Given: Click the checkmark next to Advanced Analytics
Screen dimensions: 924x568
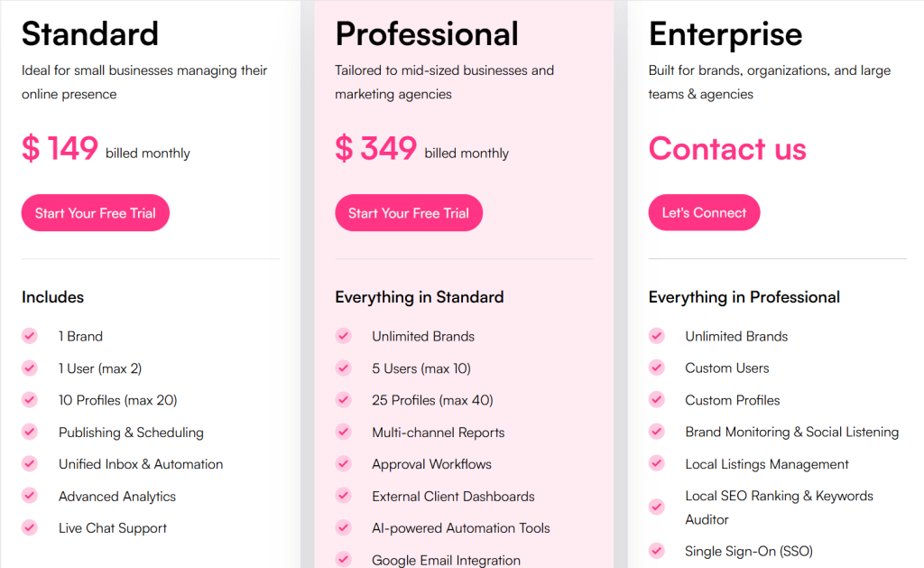Looking at the screenshot, I should [x=30, y=496].
